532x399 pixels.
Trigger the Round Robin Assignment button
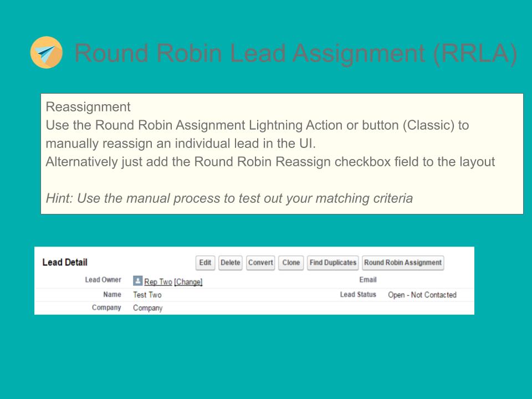[x=403, y=263]
